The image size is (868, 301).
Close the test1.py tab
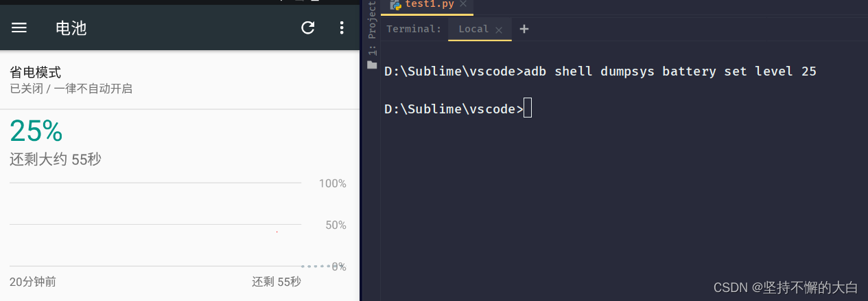(x=463, y=4)
